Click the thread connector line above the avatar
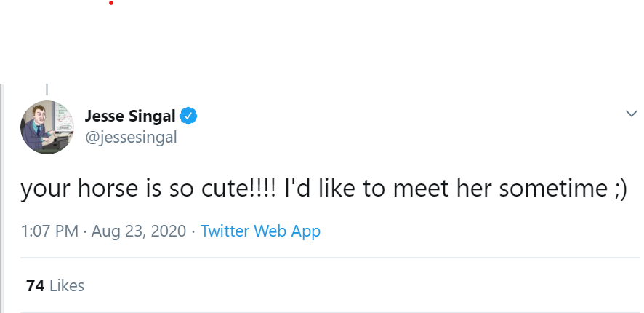 (47, 90)
